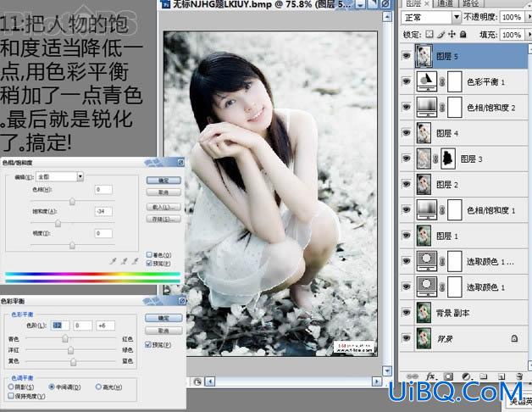Open the 不透明度 opacity slider arrow
The height and width of the screenshot is (412, 532).
(528, 17)
